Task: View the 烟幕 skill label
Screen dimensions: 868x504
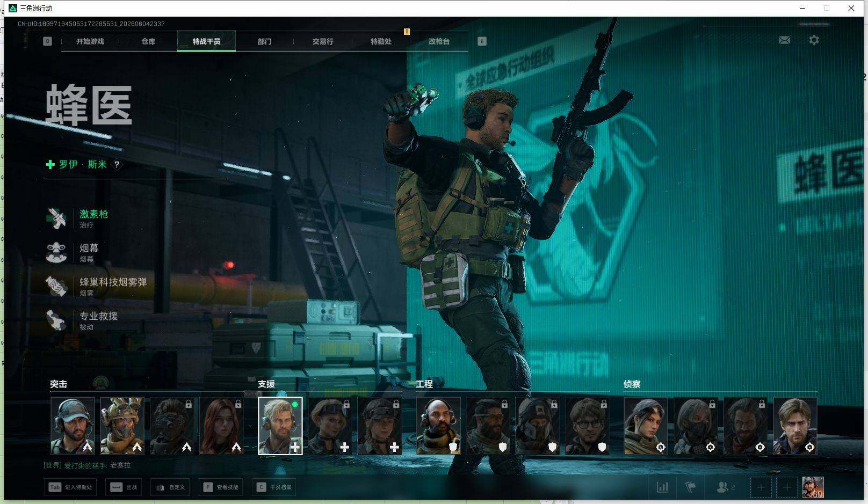Action: click(89, 248)
